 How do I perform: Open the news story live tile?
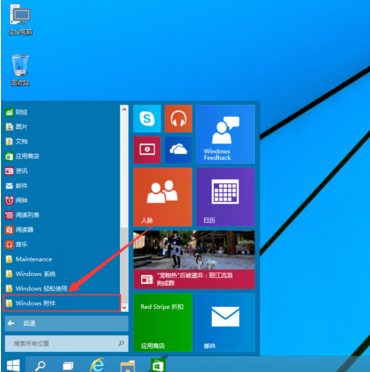(x=194, y=260)
